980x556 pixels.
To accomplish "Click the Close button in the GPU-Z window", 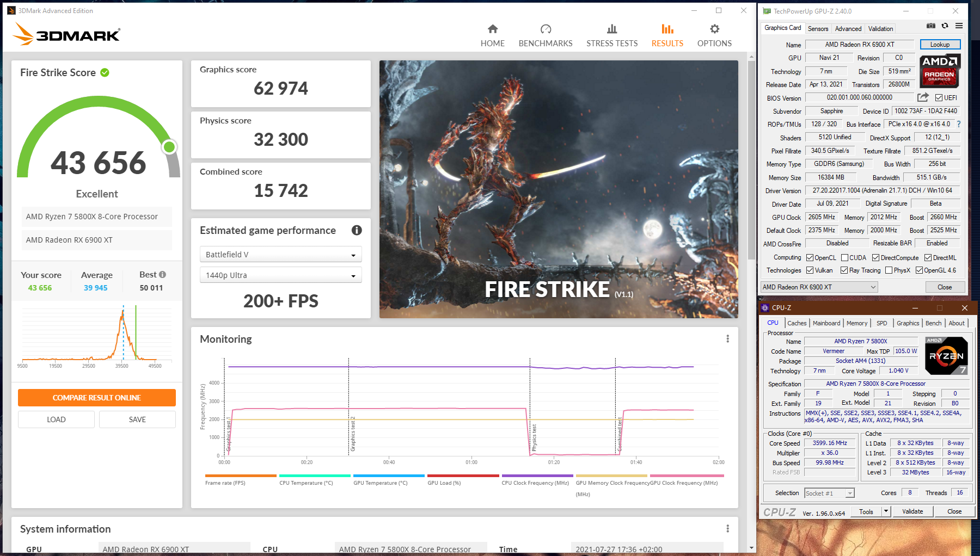I will (x=944, y=287).
